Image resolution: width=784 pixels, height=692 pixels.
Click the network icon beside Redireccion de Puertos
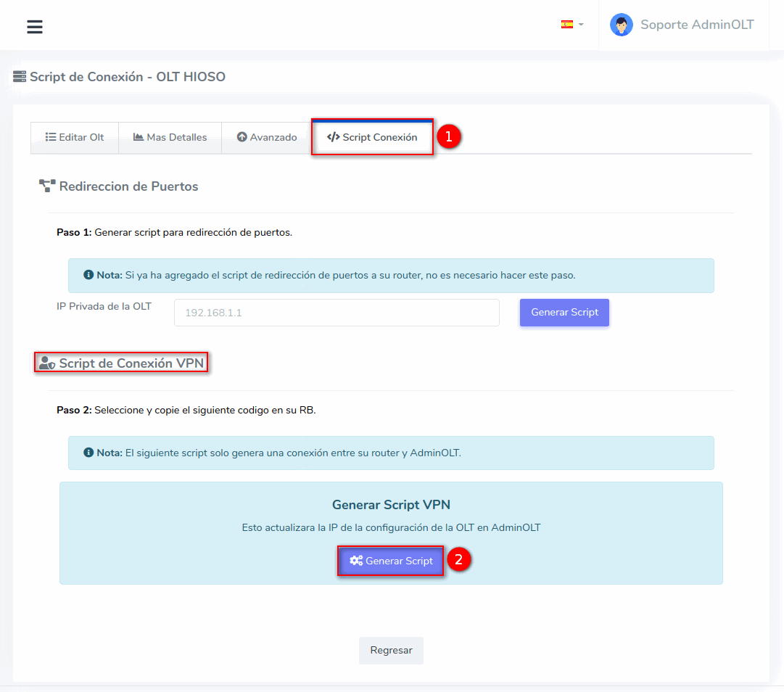47,186
